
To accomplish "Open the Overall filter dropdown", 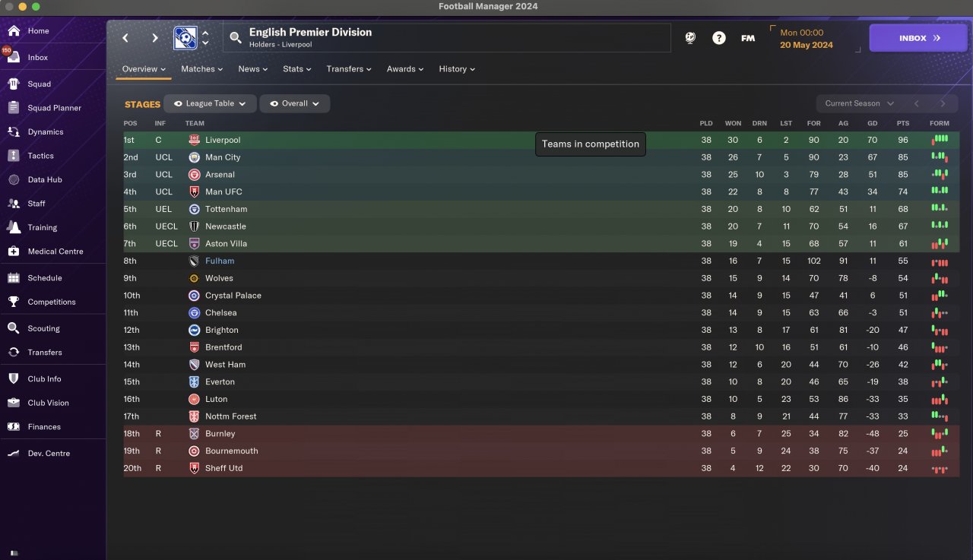I will pos(295,103).
